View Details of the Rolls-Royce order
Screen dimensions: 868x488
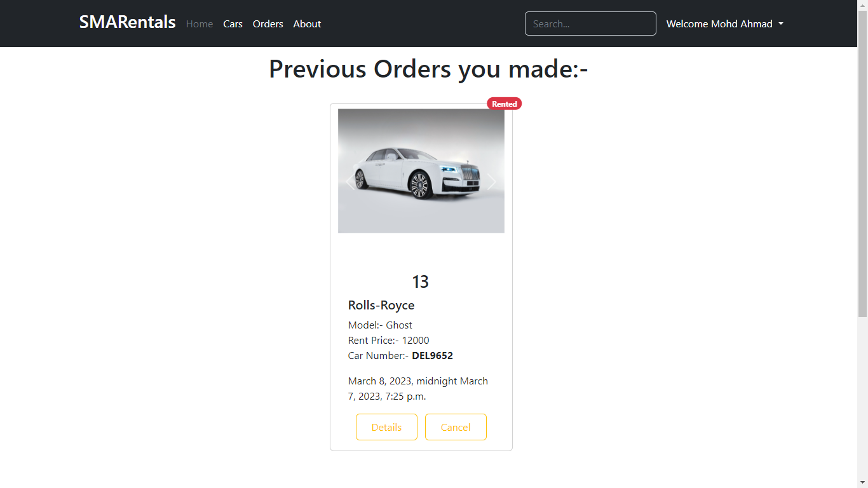(386, 427)
